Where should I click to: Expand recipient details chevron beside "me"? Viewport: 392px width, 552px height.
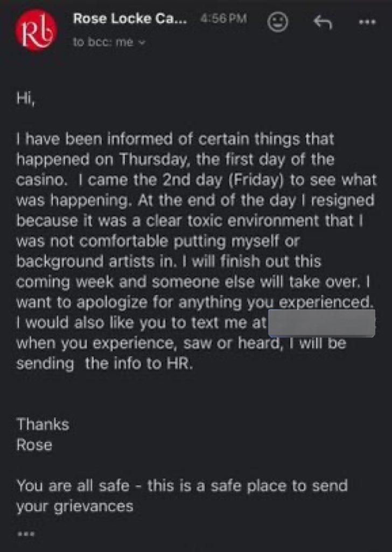tap(142, 43)
